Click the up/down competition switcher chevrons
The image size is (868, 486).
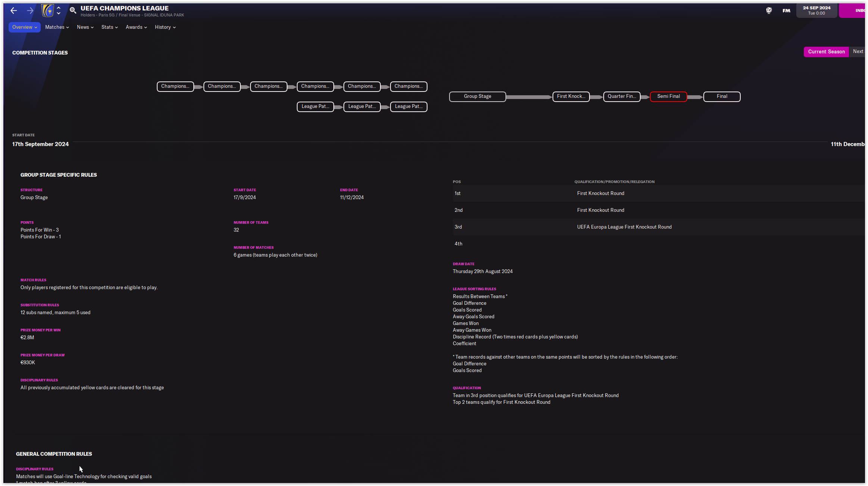(x=59, y=10)
